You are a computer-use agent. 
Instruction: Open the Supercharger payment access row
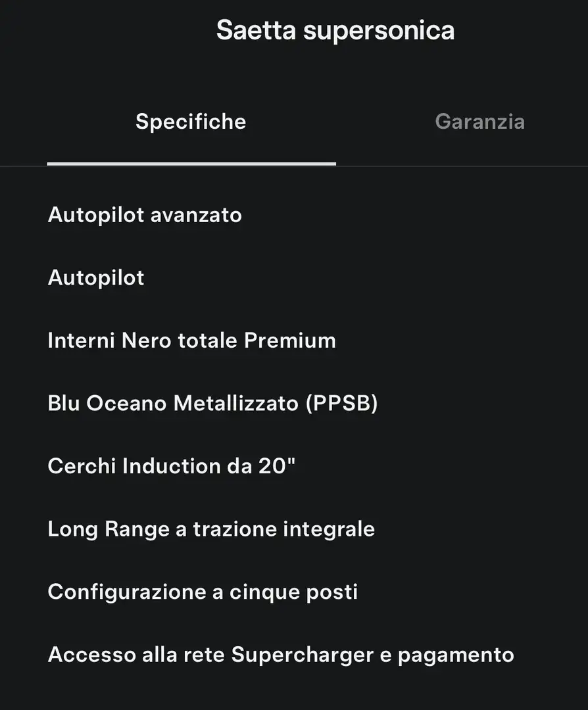[281, 655]
